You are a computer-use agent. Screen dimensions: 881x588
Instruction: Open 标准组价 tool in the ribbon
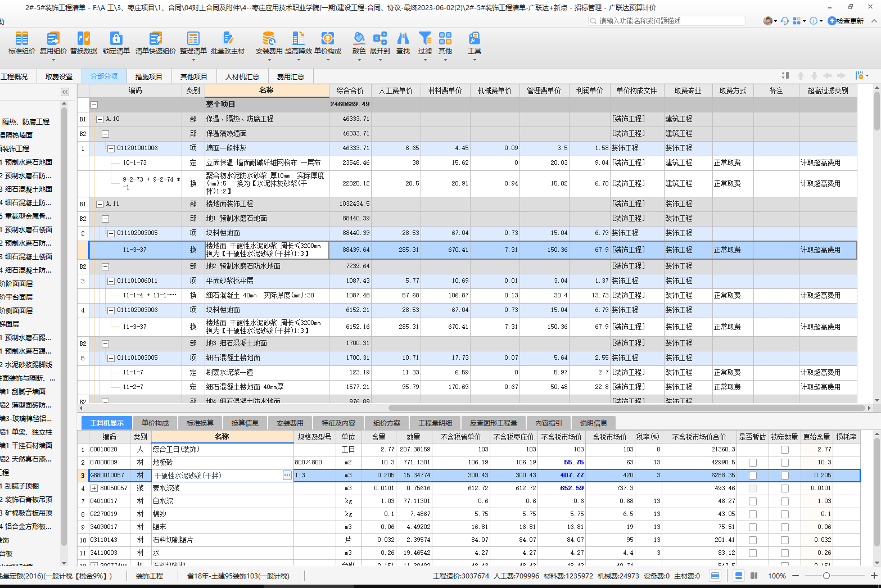click(21, 43)
